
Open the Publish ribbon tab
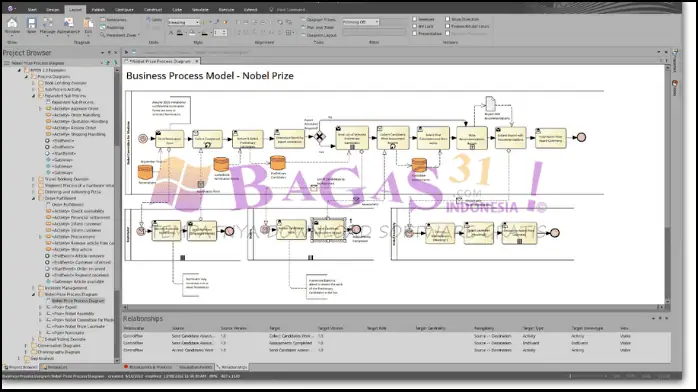tap(98, 9)
